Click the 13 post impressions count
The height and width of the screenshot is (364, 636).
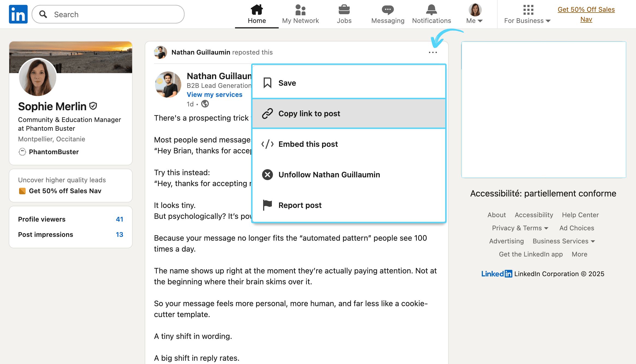coord(120,235)
